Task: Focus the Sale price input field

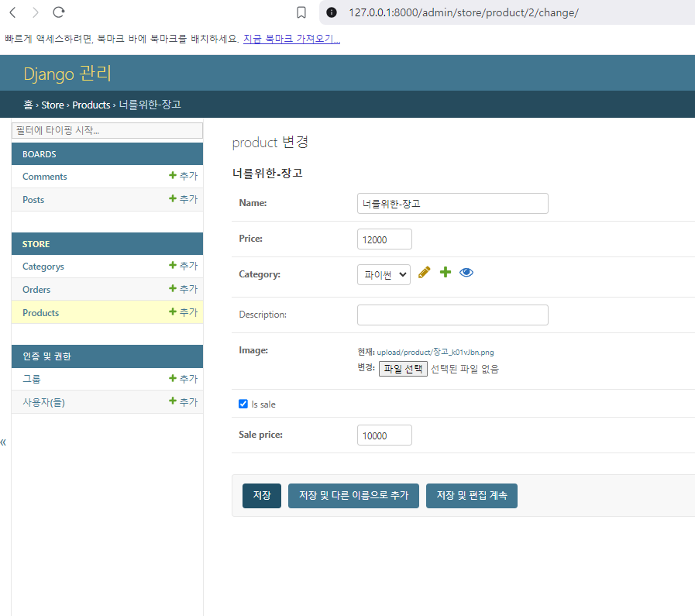Action: tap(384, 435)
